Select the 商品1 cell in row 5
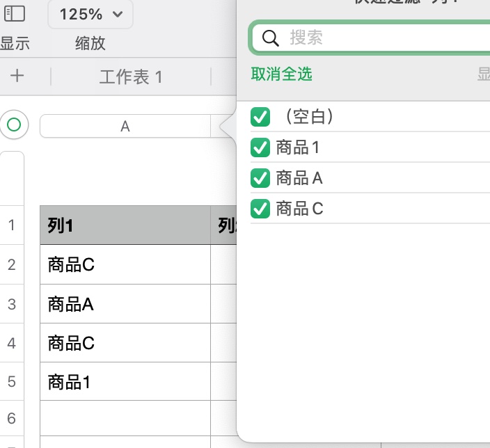490x448 pixels. pos(125,382)
